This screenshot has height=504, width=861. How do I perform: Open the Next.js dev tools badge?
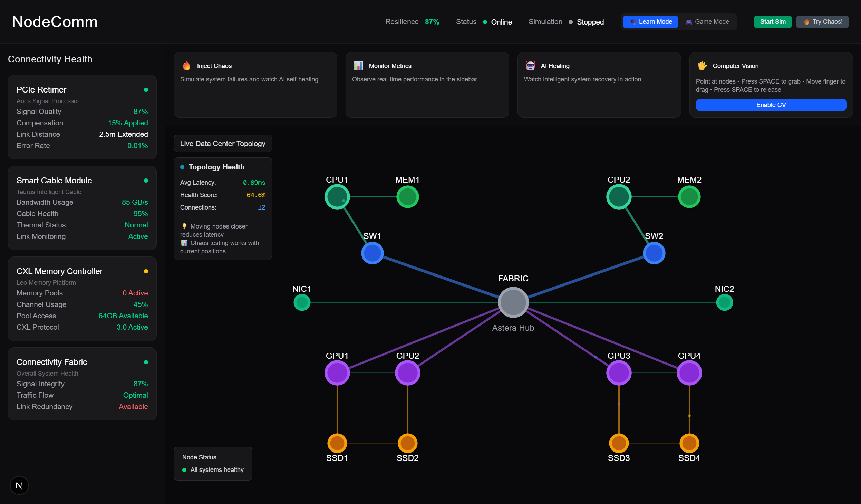[19, 485]
